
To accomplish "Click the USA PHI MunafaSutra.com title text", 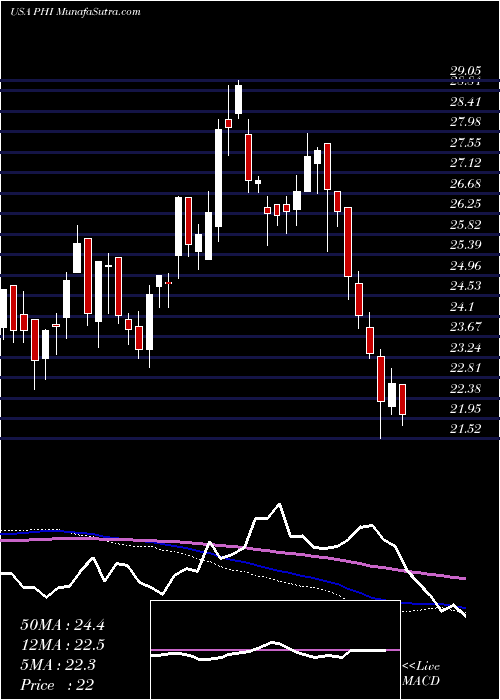I will pyautogui.click(x=75, y=11).
